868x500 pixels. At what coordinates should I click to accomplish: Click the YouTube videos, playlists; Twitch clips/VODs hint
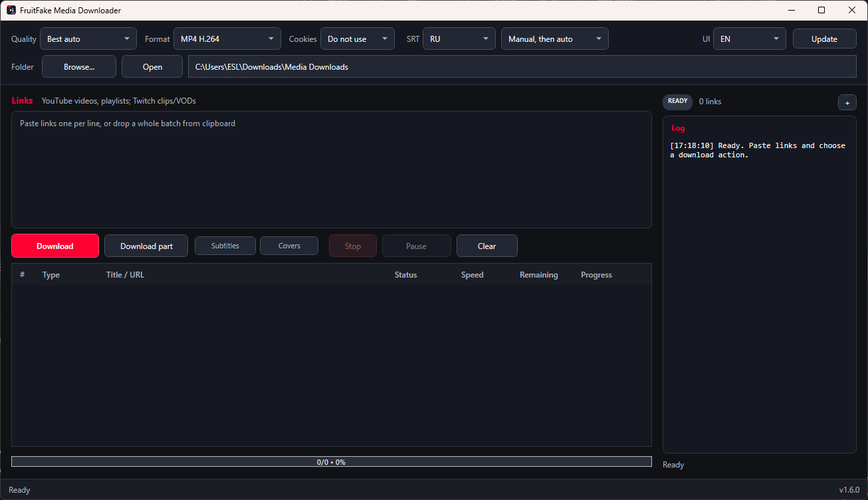119,101
